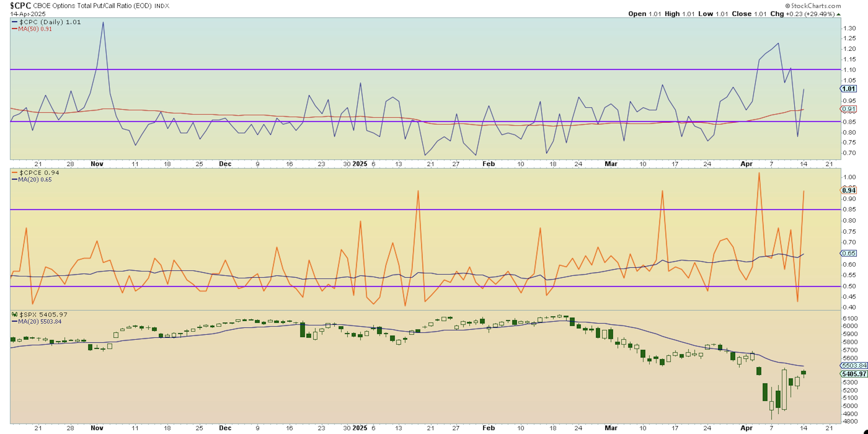Click the SPX 5405.97 price tag
The height and width of the screenshot is (434, 868).
[x=854, y=374]
